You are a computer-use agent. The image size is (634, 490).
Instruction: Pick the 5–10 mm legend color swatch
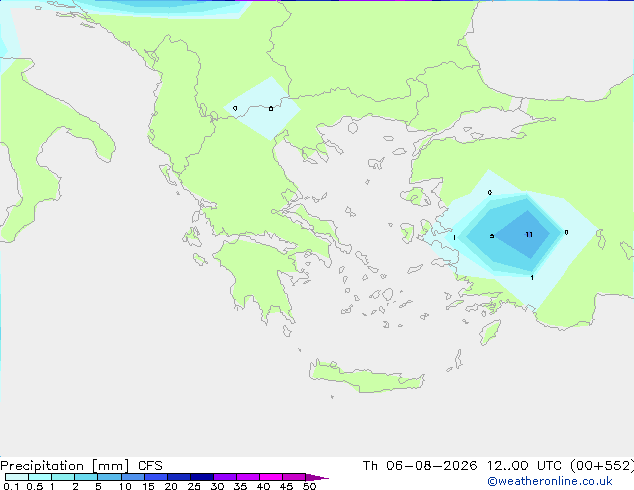pyautogui.click(x=110, y=477)
